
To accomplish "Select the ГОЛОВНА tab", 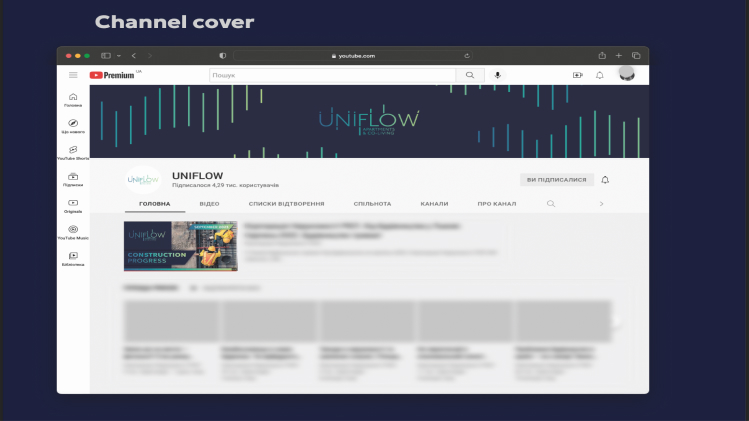I will pyautogui.click(x=155, y=204).
